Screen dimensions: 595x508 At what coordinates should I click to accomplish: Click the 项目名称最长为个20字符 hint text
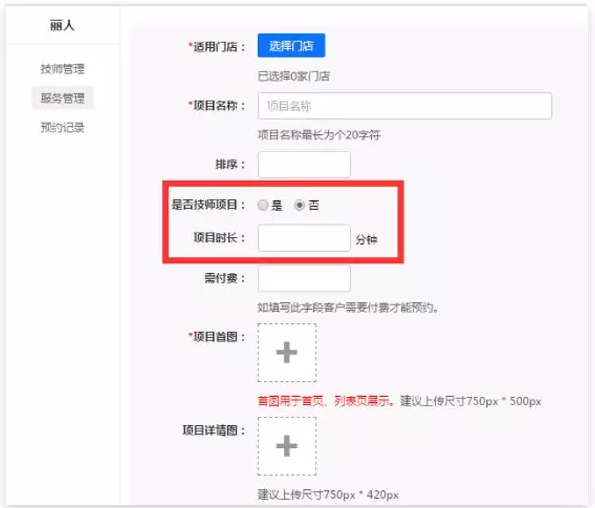[x=319, y=135]
